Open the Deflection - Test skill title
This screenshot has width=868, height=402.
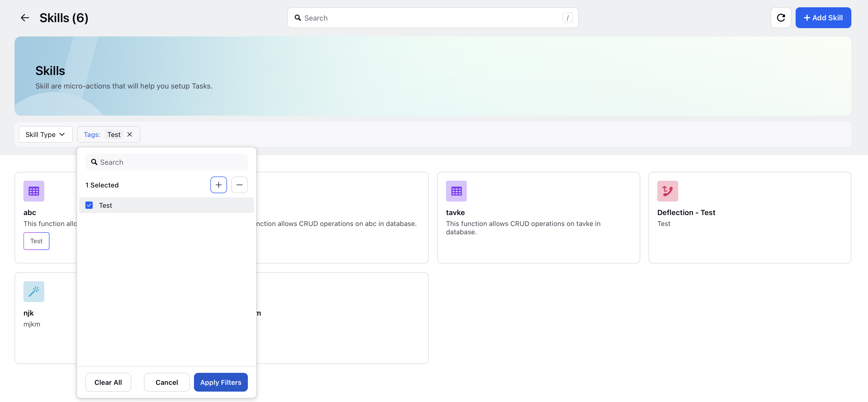pos(686,213)
